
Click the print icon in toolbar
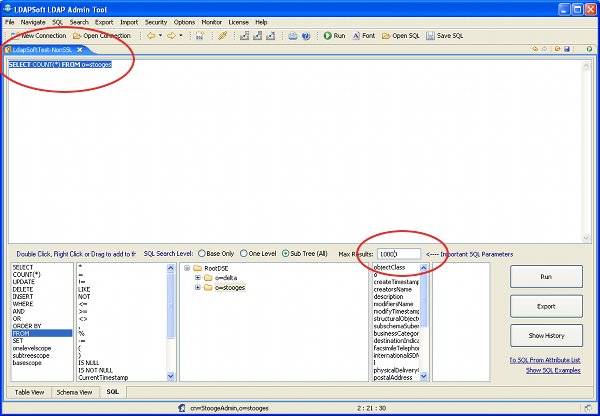(x=292, y=35)
